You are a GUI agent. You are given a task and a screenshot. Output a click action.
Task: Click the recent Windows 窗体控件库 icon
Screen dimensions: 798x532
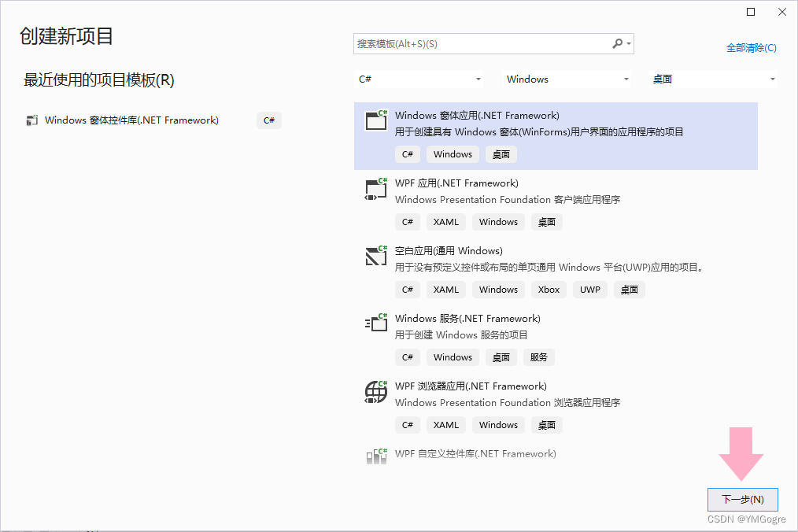point(32,120)
